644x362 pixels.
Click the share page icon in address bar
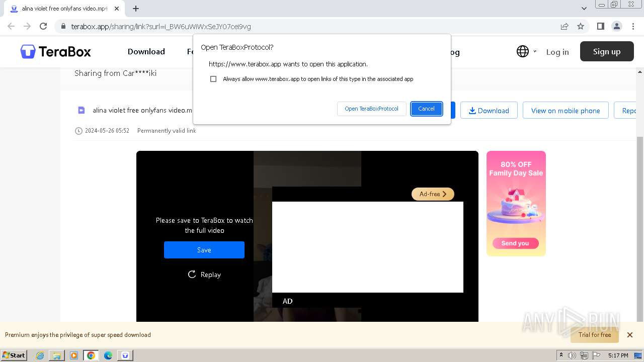[565, 26]
